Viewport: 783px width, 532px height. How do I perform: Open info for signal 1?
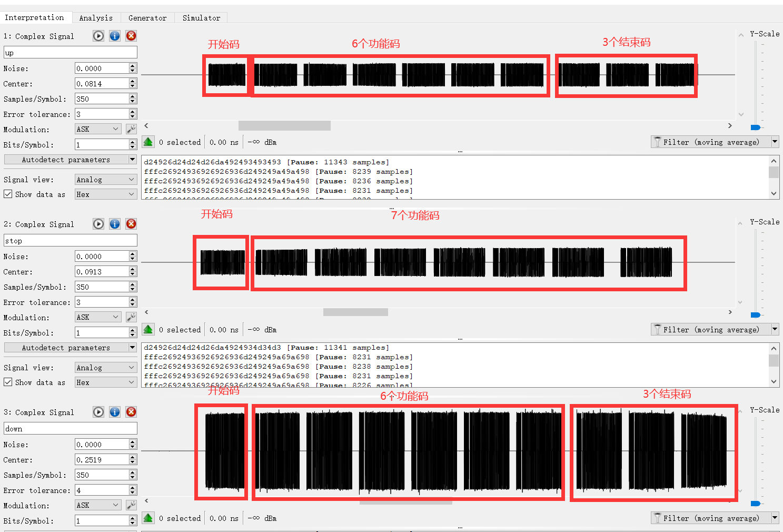[115, 36]
